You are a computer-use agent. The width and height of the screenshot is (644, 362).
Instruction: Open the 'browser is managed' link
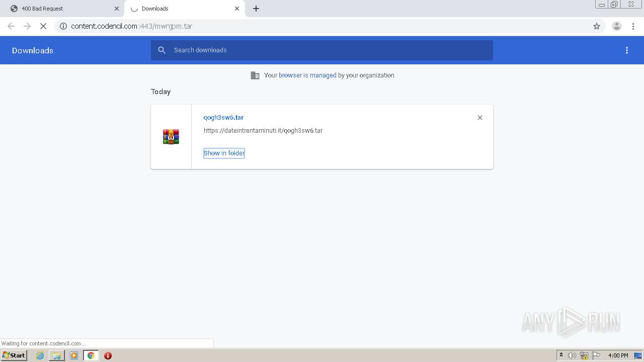coord(307,75)
